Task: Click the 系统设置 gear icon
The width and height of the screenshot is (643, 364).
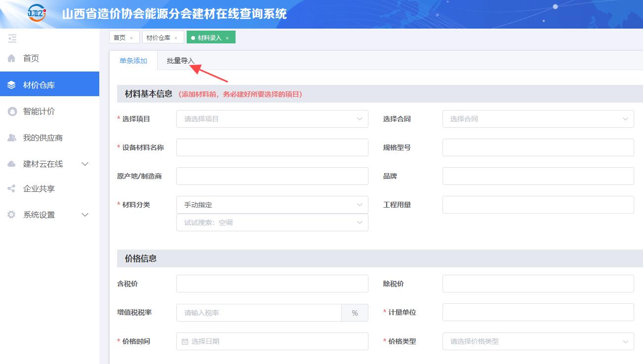Action: tap(12, 215)
